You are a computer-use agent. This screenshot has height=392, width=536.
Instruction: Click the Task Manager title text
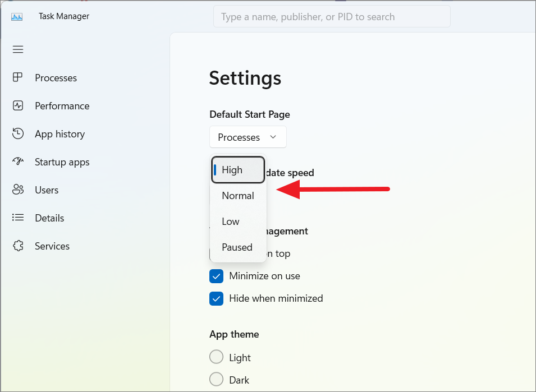[x=64, y=16]
